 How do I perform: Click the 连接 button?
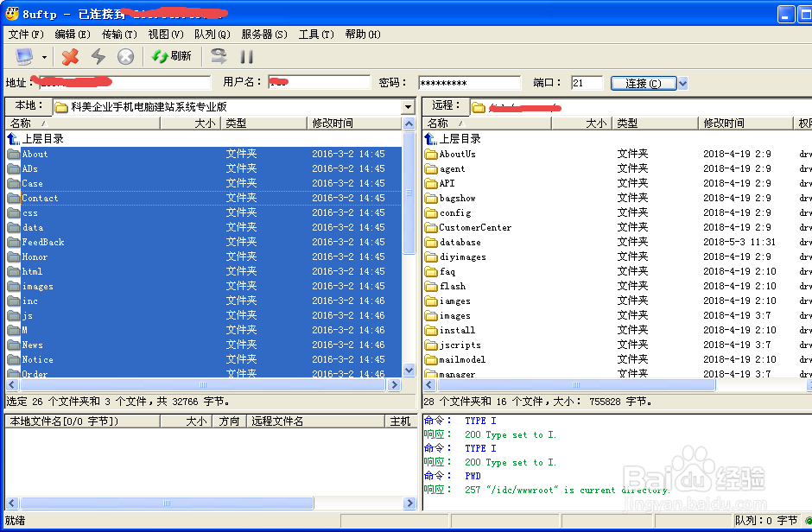(646, 83)
